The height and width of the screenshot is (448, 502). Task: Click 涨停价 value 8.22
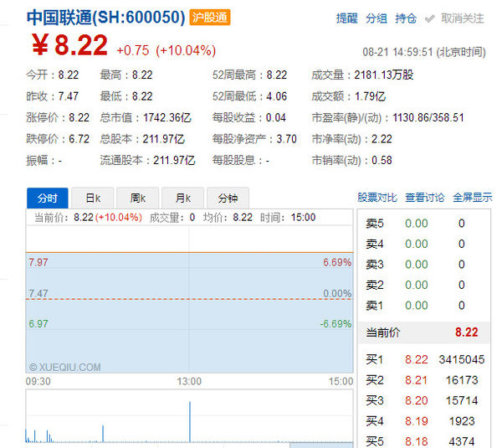(79, 117)
